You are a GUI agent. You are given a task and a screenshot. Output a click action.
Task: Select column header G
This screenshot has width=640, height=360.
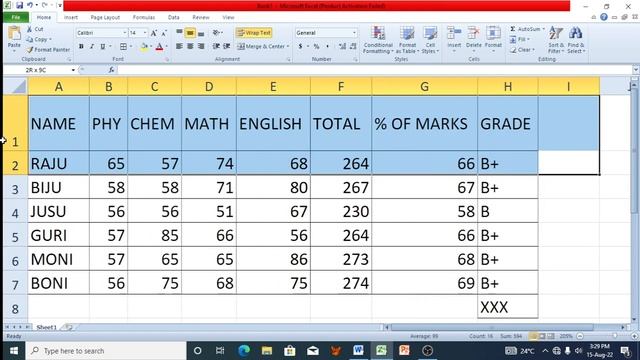[424, 87]
